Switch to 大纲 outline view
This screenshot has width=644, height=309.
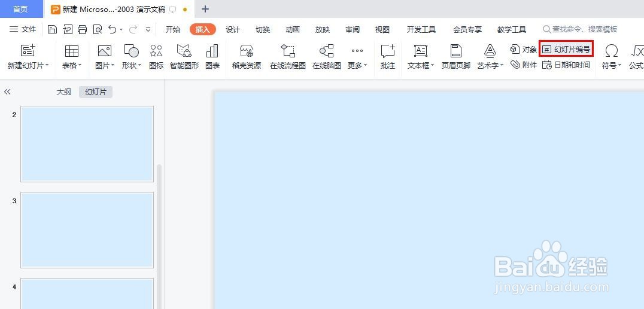click(x=63, y=92)
